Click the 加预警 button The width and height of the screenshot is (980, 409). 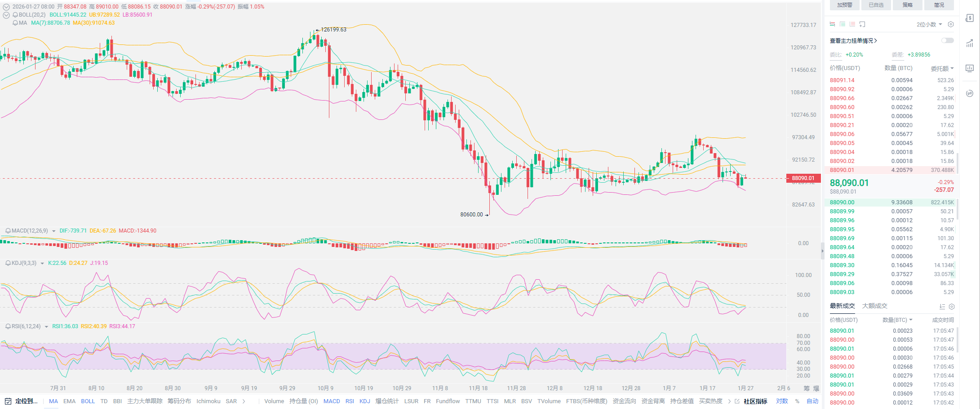click(x=844, y=5)
